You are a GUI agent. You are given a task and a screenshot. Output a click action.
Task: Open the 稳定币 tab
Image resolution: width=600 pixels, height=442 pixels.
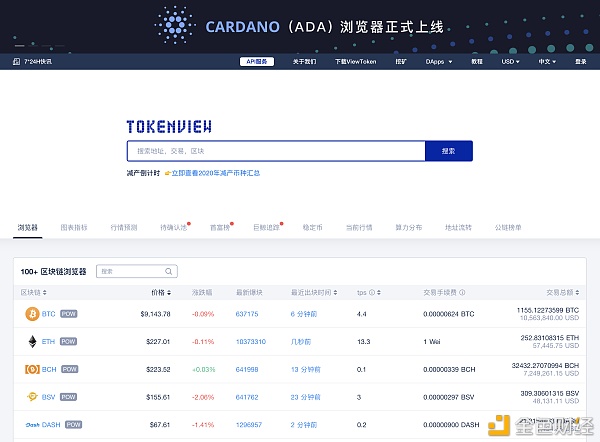tap(313, 228)
